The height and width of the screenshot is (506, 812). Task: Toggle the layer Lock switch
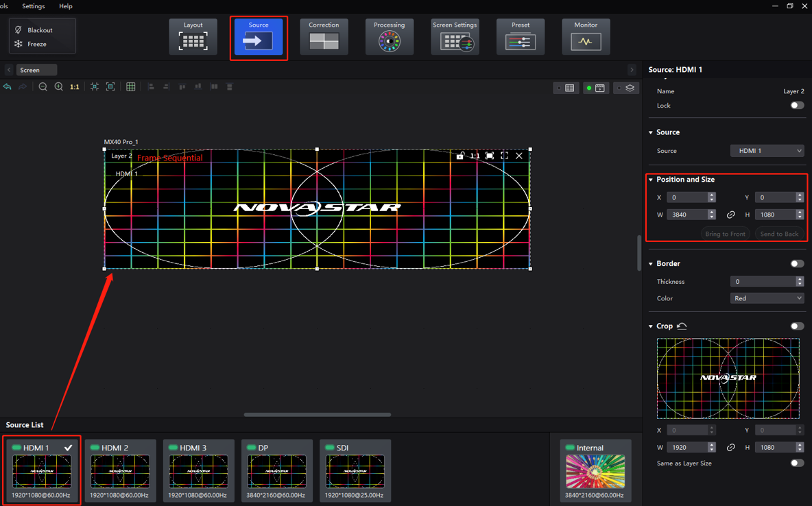point(797,105)
